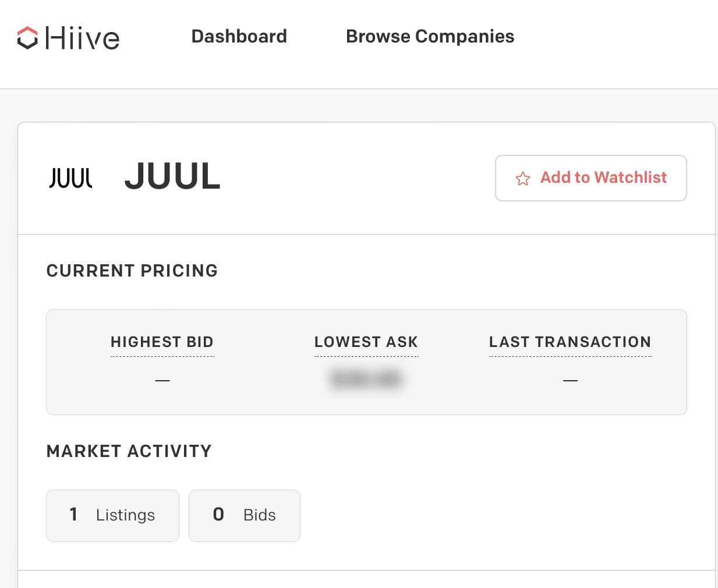Open the Listings activity tile
The image size is (718, 588).
coord(113,515)
